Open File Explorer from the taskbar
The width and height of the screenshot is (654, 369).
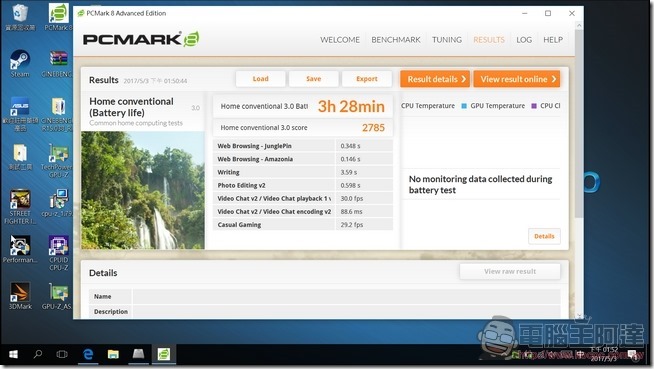(113, 354)
